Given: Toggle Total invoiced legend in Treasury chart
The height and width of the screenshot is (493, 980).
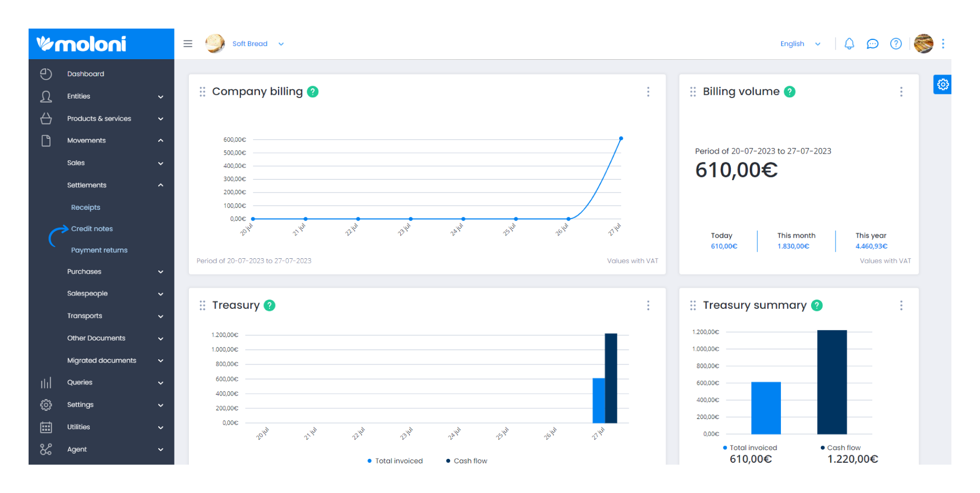Looking at the screenshot, I should 395,461.
